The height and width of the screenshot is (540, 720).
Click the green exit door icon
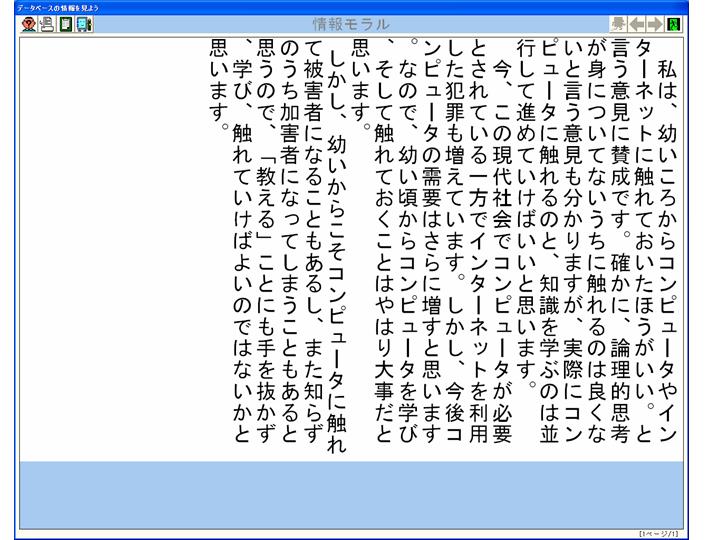click(x=675, y=24)
